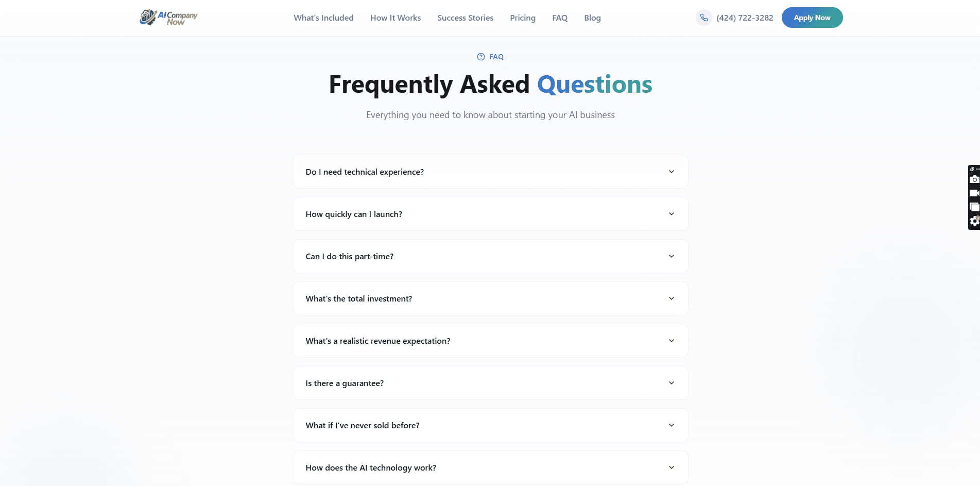
Task: Expand 'How quickly can I launch?'
Action: (490, 214)
